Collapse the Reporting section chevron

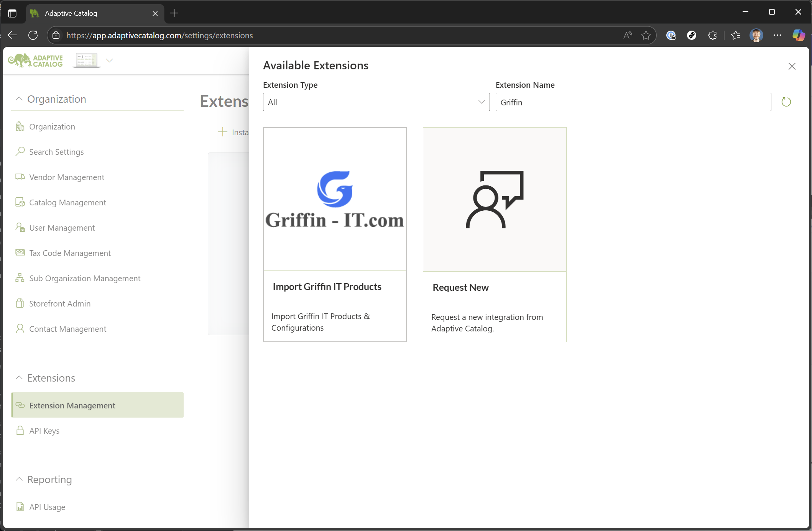[19, 479]
